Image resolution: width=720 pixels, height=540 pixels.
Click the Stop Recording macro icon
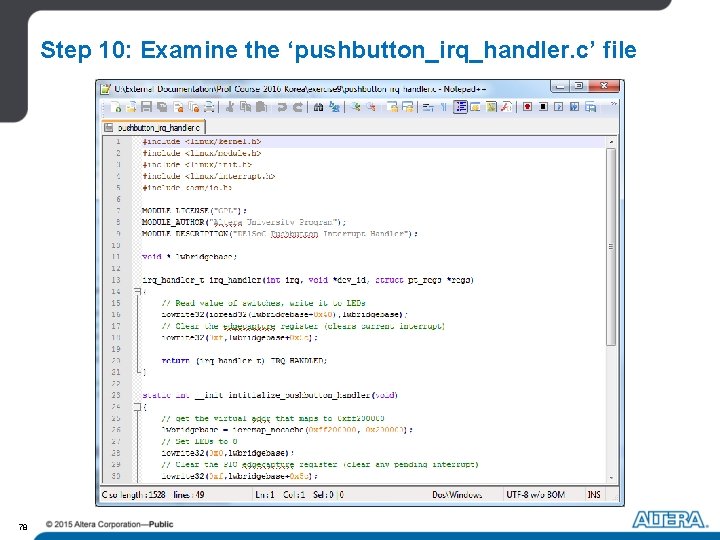click(543, 107)
